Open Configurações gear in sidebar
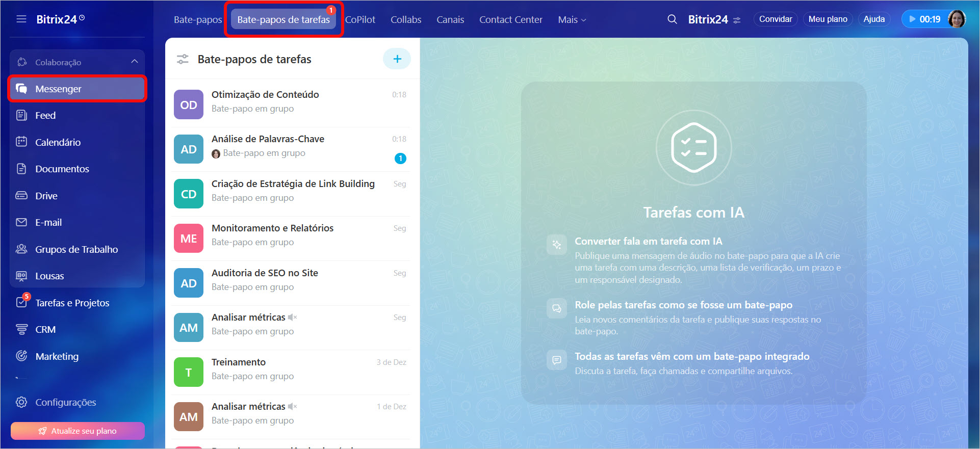The height and width of the screenshot is (449, 980). 65,402
